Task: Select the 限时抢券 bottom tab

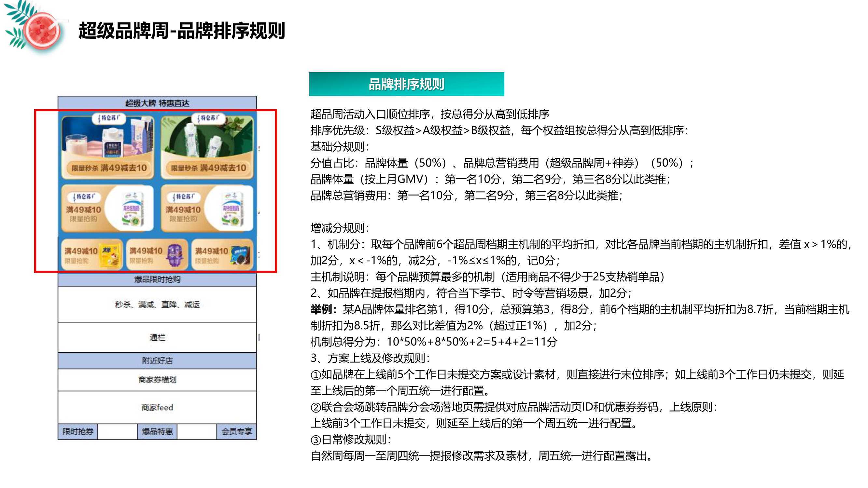Action: (x=78, y=431)
